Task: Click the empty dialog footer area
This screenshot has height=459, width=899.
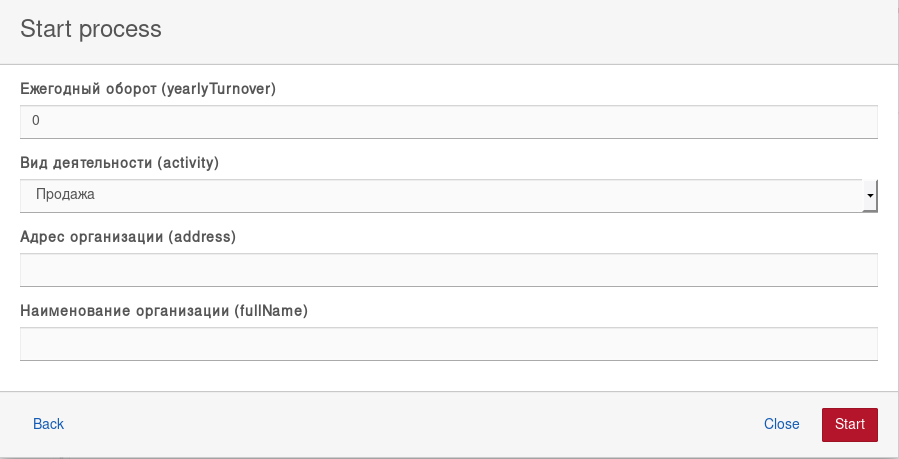Action: [400, 424]
